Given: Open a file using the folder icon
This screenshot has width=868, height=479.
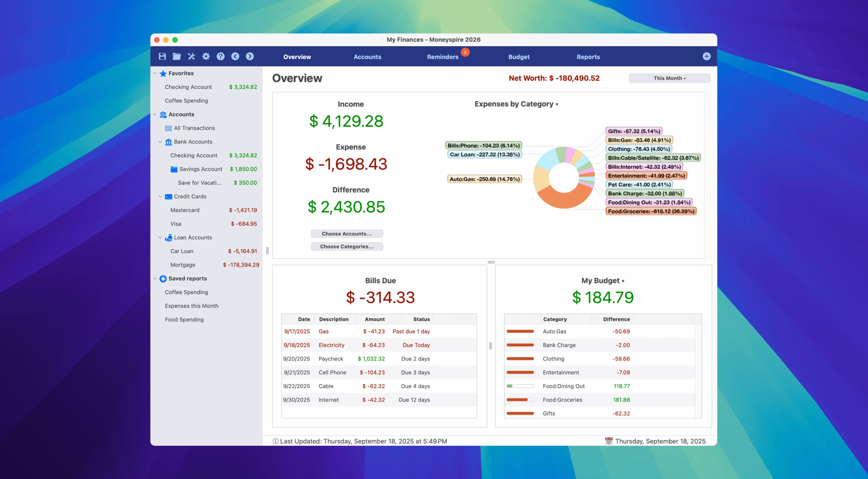Looking at the screenshot, I should pyautogui.click(x=176, y=56).
